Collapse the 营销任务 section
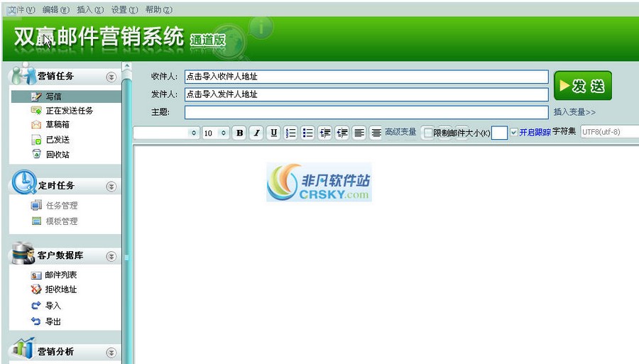The width and height of the screenshot is (639, 364). point(111,77)
